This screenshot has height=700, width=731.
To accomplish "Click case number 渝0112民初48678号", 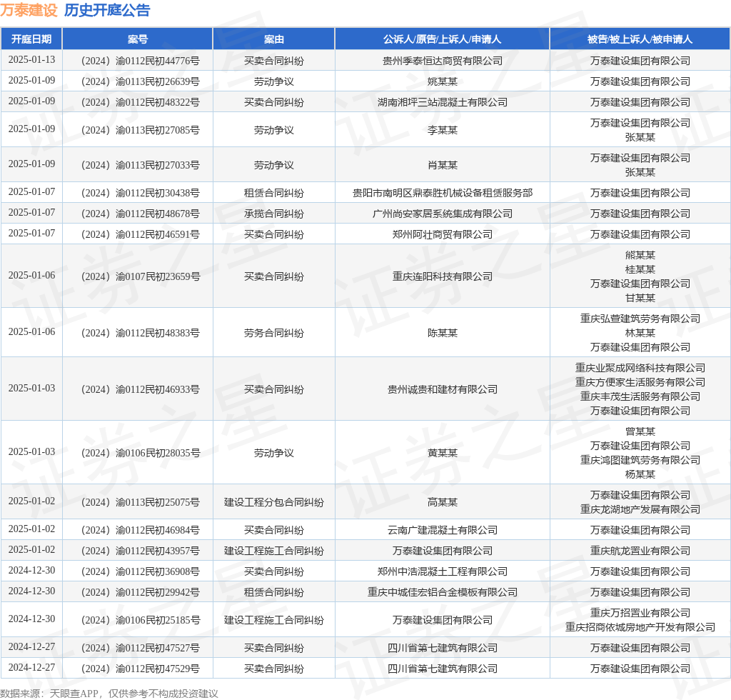I will [x=141, y=214].
